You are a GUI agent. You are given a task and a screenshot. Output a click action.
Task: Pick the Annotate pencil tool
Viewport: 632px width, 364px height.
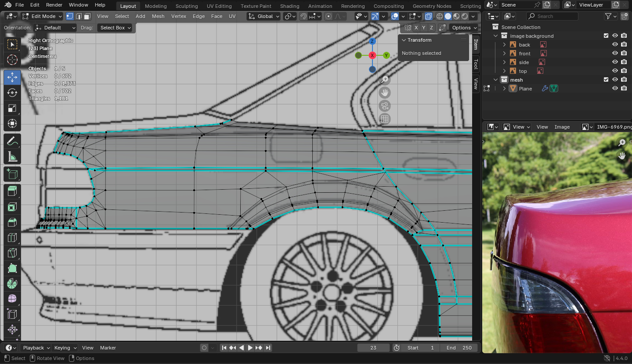(12, 141)
